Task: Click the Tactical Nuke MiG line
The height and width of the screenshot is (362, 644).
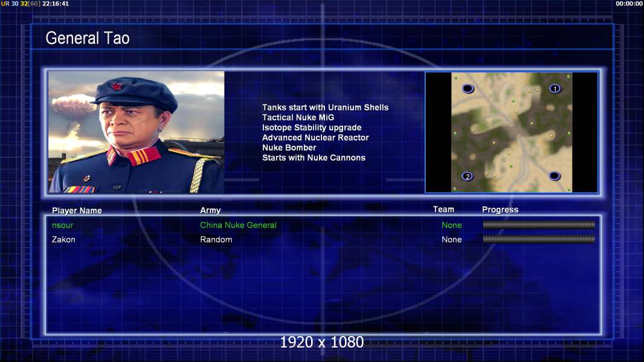Action: tap(298, 117)
